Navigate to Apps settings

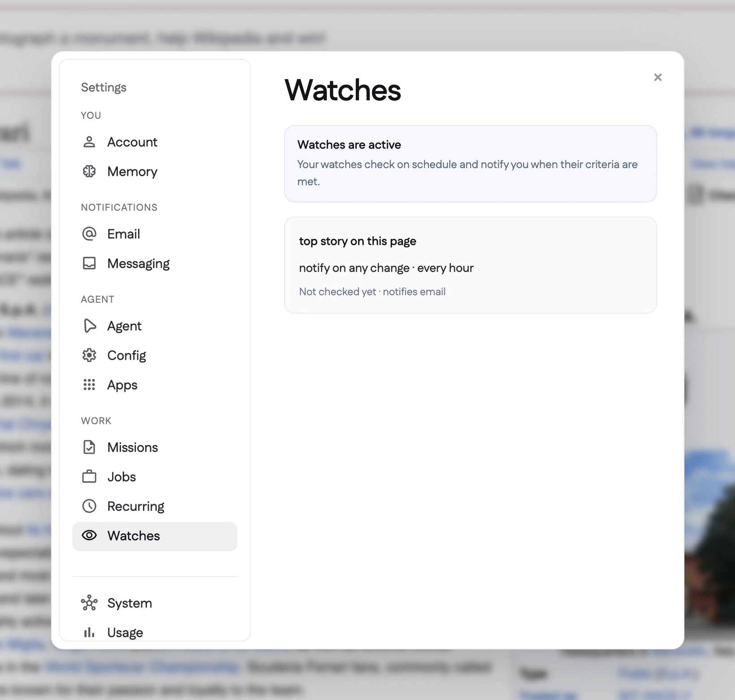pyautogui.click(x=155, y=385)
